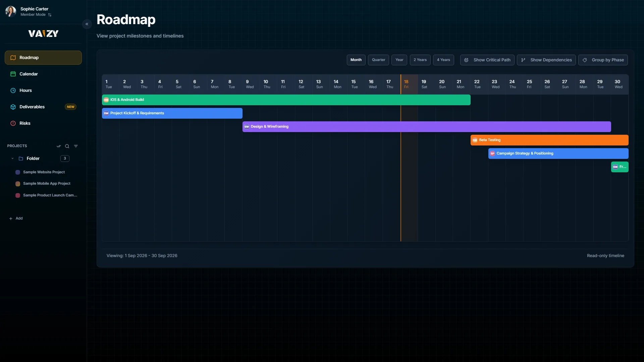
Task: Open Sample Mobile App Project
Action: pyautogui.click(x=47, y=184)
